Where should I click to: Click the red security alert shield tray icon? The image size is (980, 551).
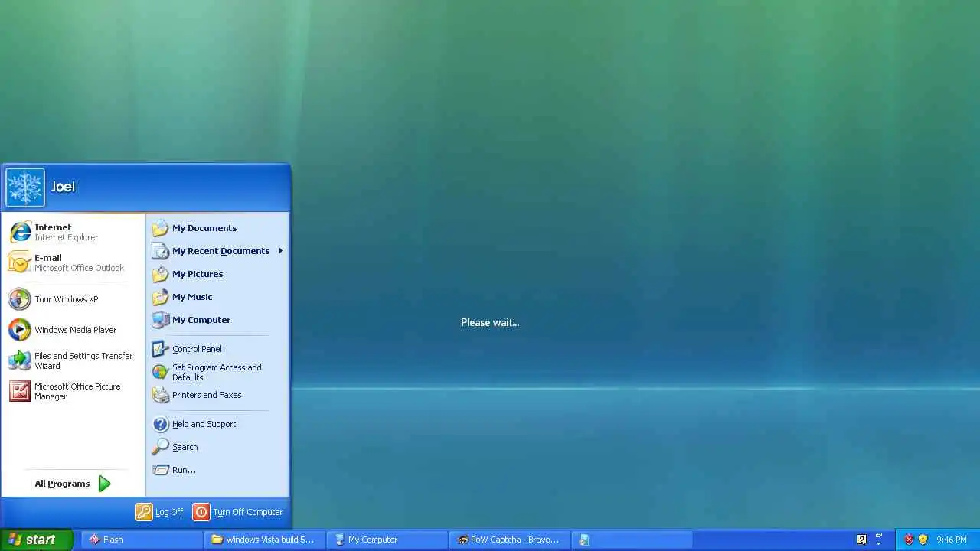(909, 540)
